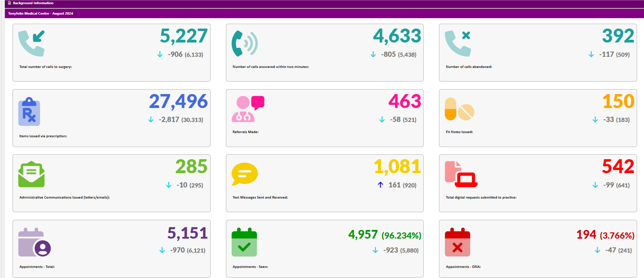
Task: Click the down arrow beside -47
Action: pyautogui.click(x=597, y=250)
